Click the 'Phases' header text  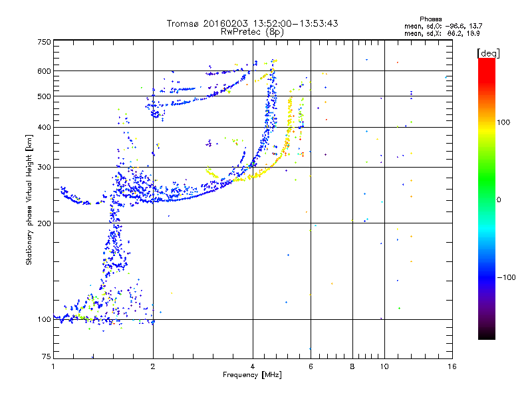430,19
